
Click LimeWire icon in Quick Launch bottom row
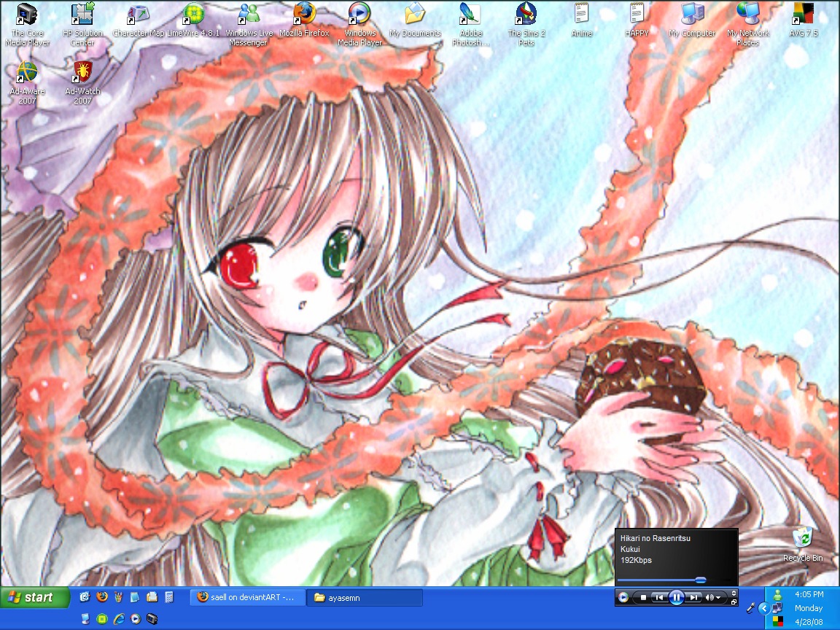[x=102, y=619]
